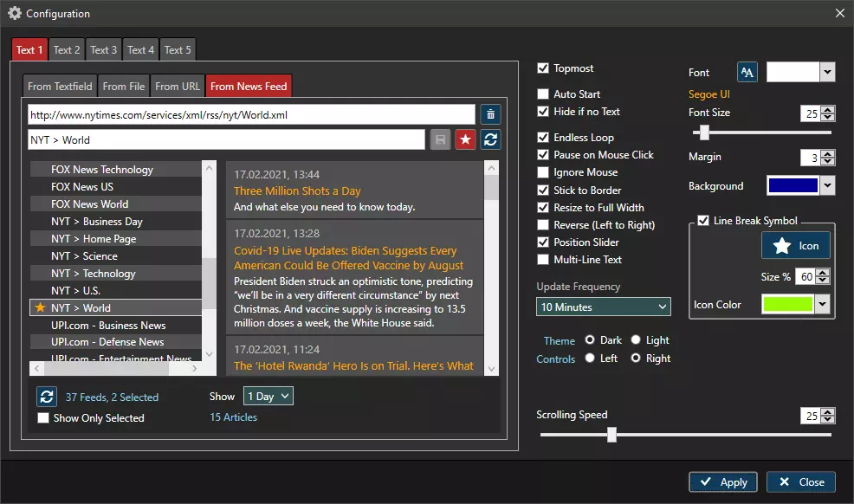Image resolution: width=854 pixels, height=504 pixels.
Task: Switch to the Text 2 tab
Action: pyautogui.click(x=67, y=50)
